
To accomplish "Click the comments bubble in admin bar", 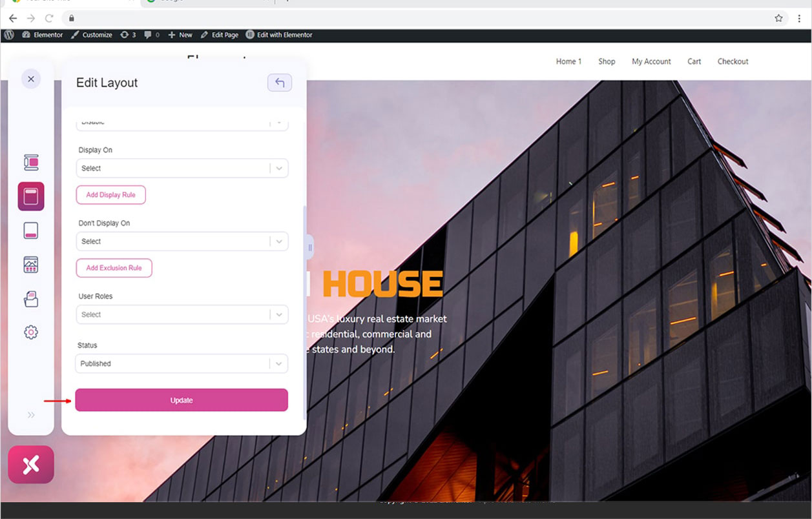I will (152, 35).
